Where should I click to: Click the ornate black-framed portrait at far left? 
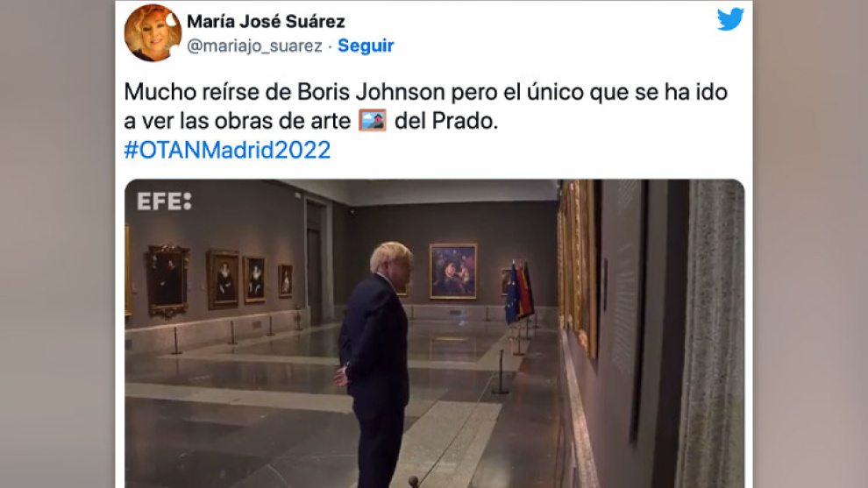tap(167, 281)
